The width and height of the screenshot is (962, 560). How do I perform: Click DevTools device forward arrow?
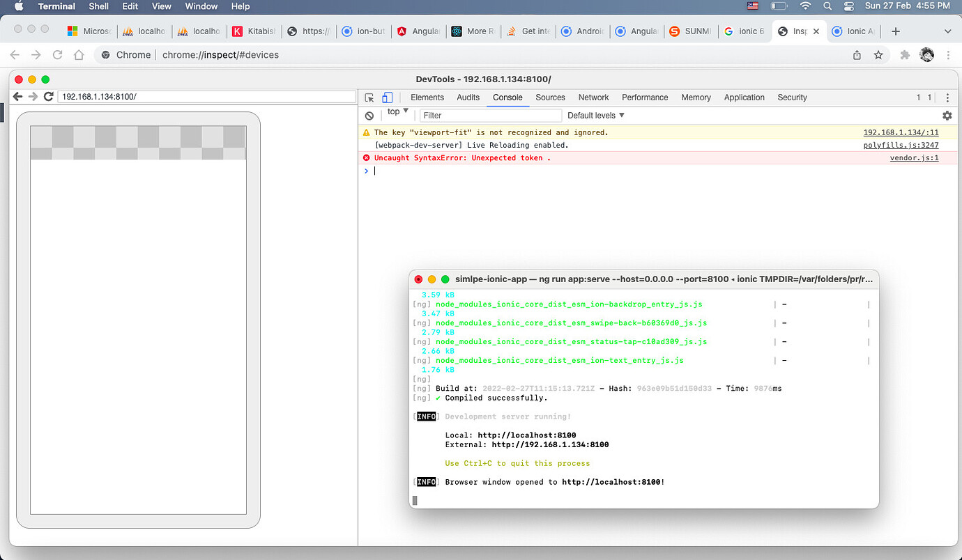[x=33, y=97]
